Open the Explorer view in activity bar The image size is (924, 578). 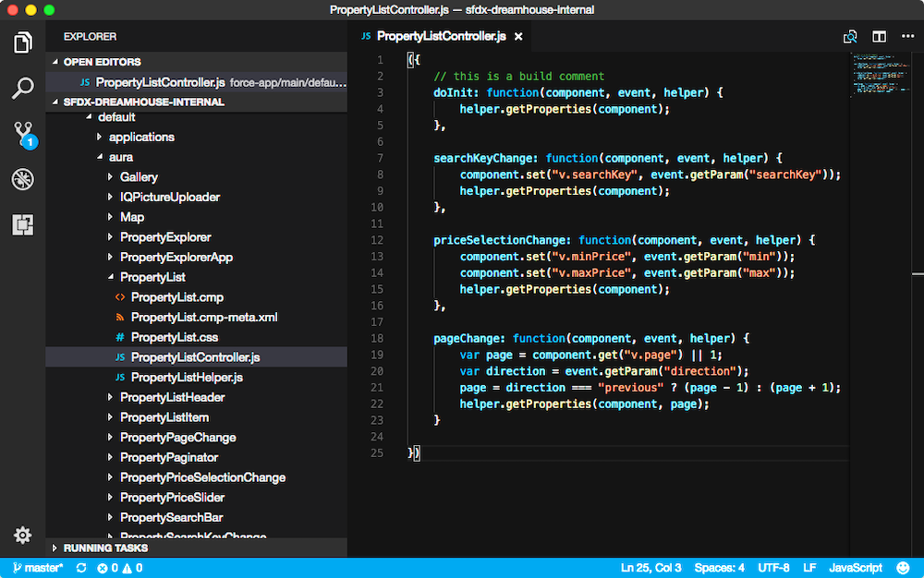pos(22,42)
